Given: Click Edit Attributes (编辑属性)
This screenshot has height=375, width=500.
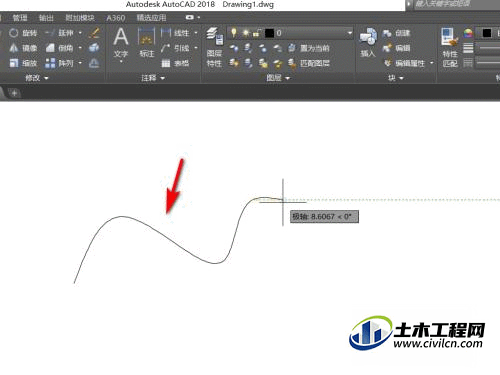Looking at the screenshot, I should 405,63.
